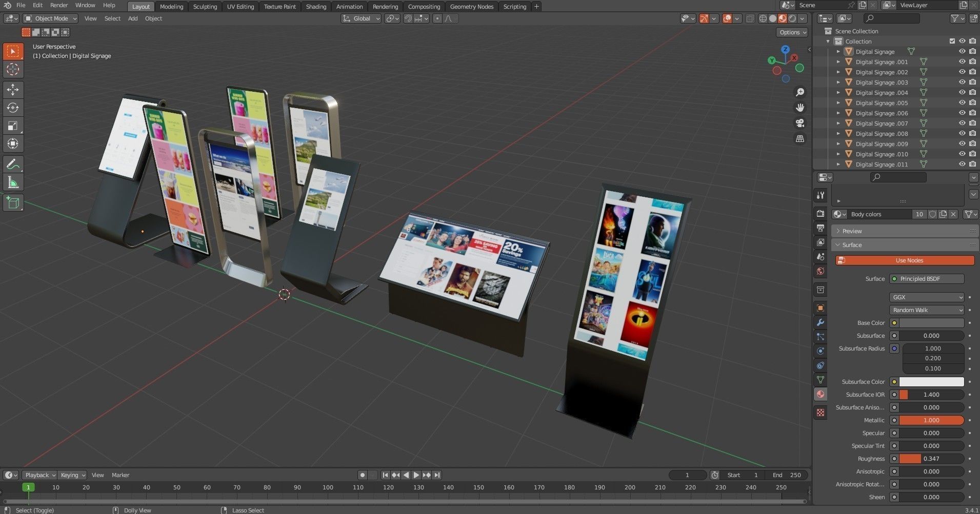Play the animation forward
The width and height of the screenshot is (980, 514).
pos(416,475)
